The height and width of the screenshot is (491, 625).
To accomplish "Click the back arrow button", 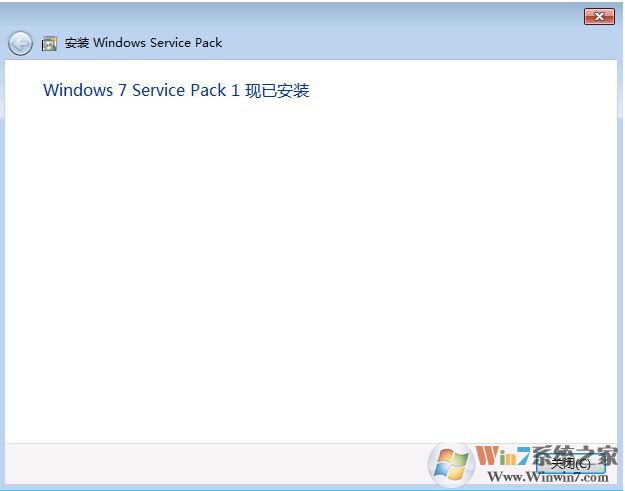I will [x=20, y=43].
